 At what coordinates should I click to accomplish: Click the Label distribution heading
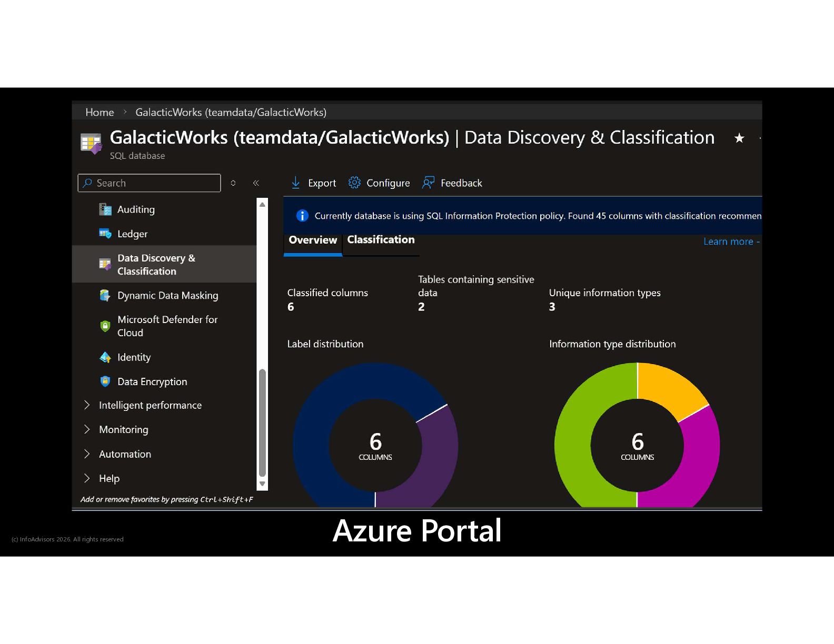pos(325,344)
